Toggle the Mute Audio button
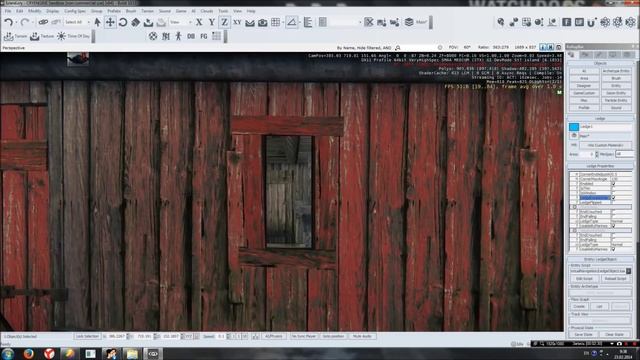Screen dimensions: 640x360 click(362, 336)
